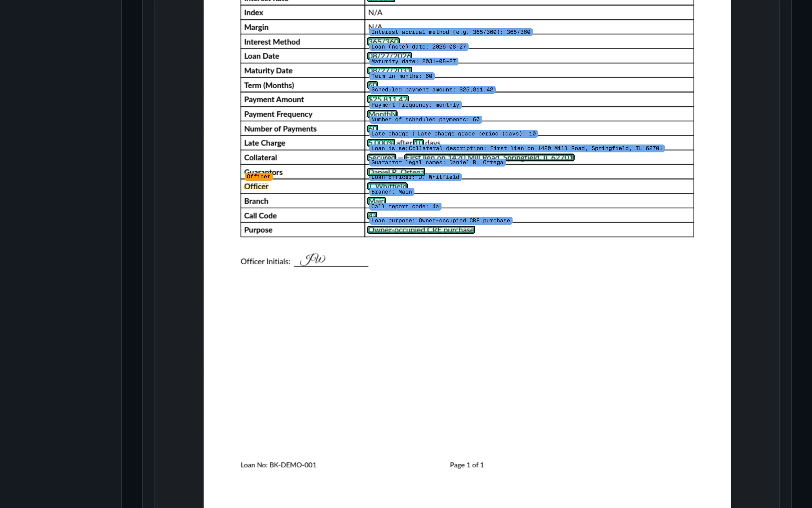
Task: Click the "Scheduled payment amount" annotation tag
Action: point(432,90)
